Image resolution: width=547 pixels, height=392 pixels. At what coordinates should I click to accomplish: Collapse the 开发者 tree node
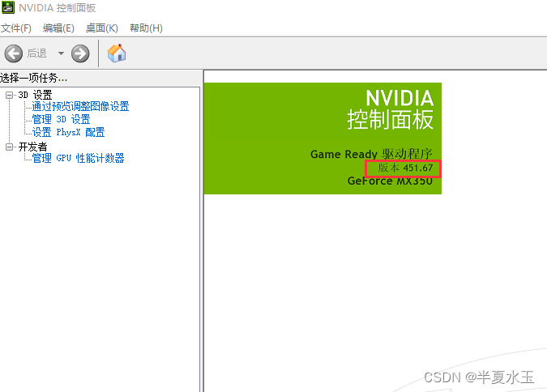point(10,147)
